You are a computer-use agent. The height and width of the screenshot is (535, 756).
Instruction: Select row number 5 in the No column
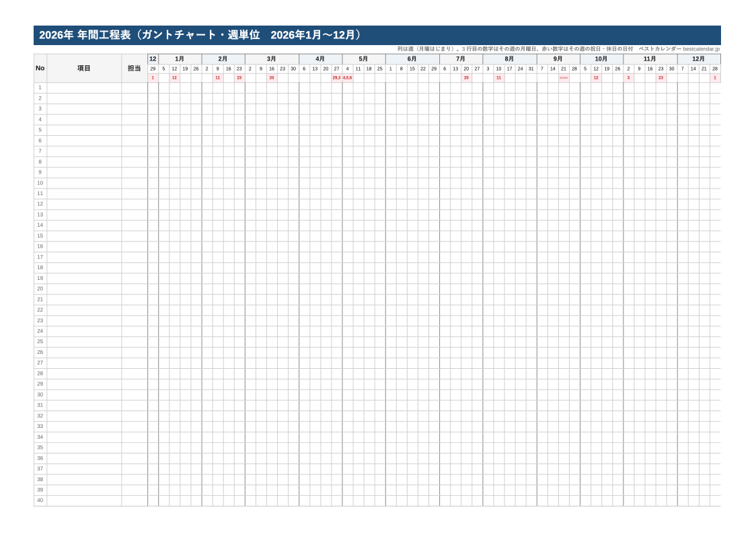40,130
